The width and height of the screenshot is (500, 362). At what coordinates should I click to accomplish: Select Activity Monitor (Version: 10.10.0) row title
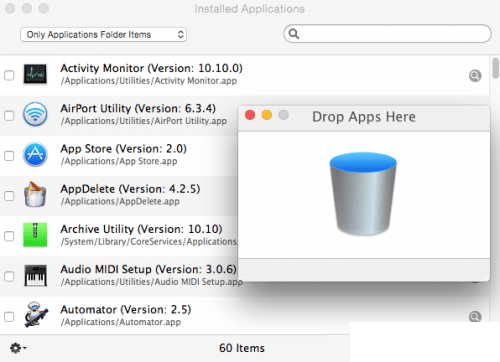(x=151, y=68)
